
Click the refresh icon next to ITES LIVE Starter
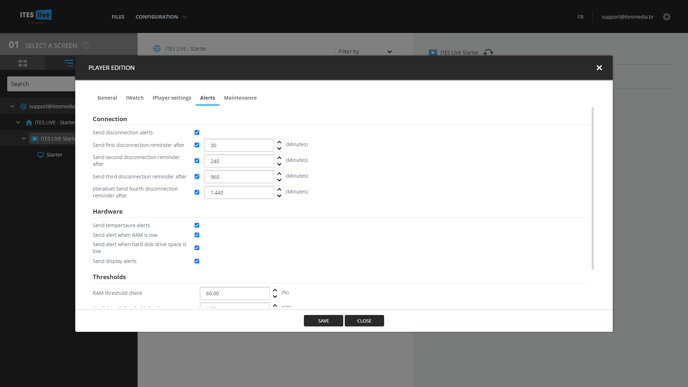pos(488,53)
